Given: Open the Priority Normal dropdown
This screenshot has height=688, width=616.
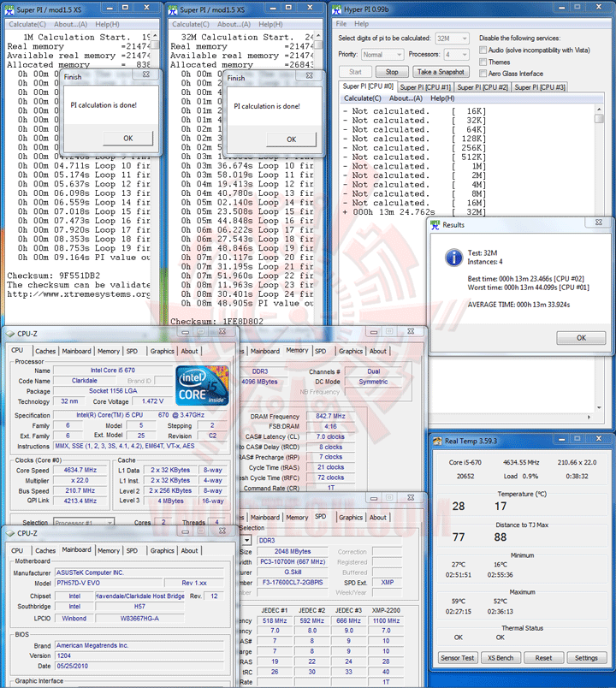Looking at the screenshot, I should (382, 55).
